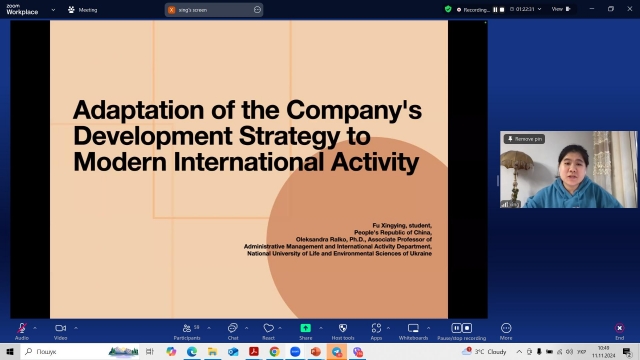Expand audio options arrow next to Audio

pyautogui.click(x=35, y=328)
